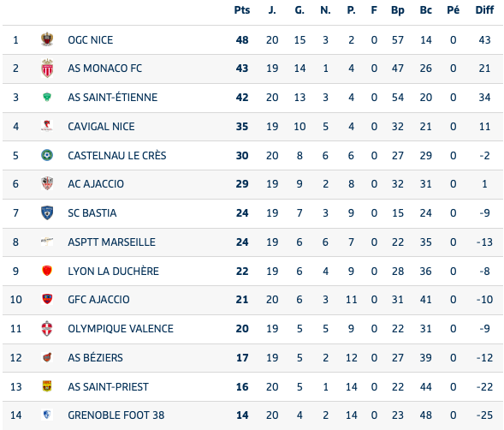Viewport: 504px width, 430px height.
Task: Click the AC Ajaccio crest
Action: [x=47, y=183]
